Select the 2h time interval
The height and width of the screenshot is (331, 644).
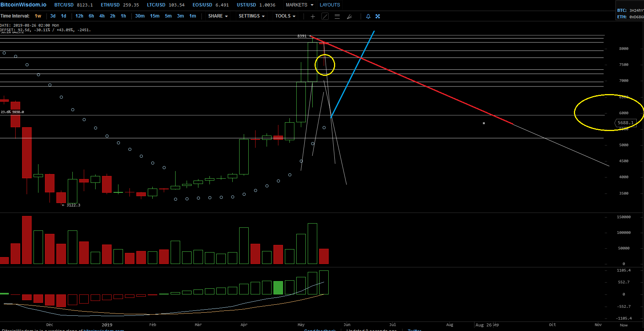point(113,16)
